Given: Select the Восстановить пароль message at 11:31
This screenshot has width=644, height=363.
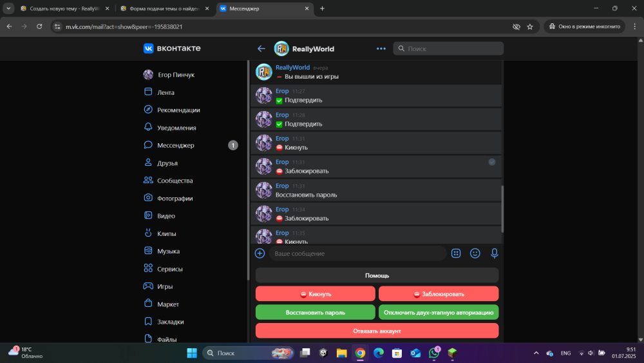Looking at the screenshot, I should [376, 190].
